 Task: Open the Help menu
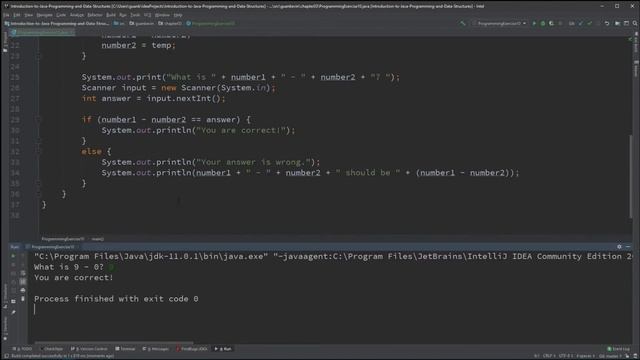(178, 15)
